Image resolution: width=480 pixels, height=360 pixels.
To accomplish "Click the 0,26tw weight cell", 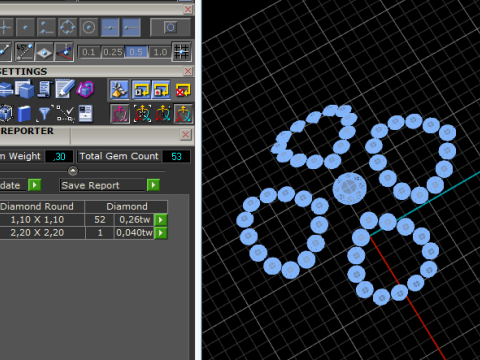I will (134, 220).
